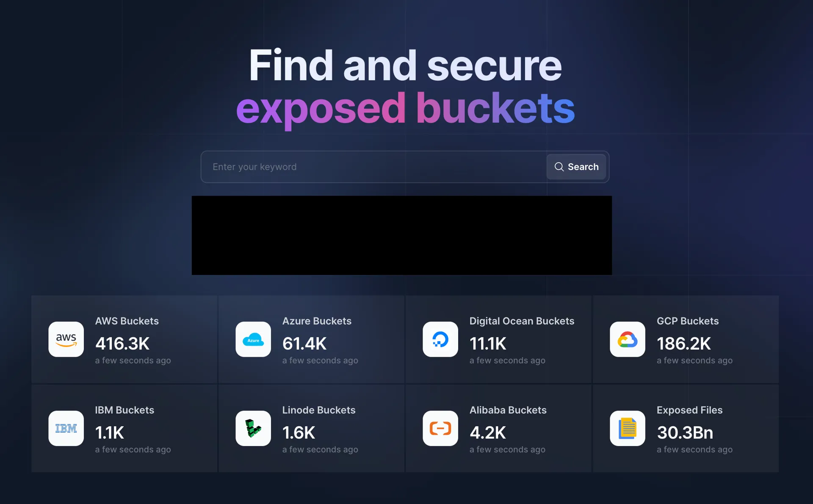Open the AWS Buckets title
813x504 pixels.
tap(127, 321)
